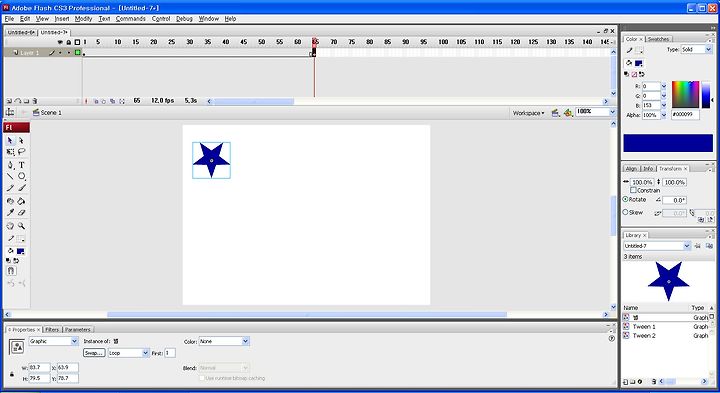Select the Rotate radio button

[x=625, y=199]
